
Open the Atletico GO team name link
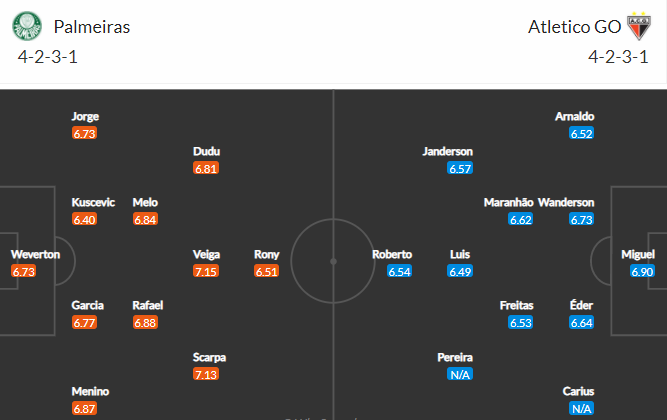(x=574, y=27)
